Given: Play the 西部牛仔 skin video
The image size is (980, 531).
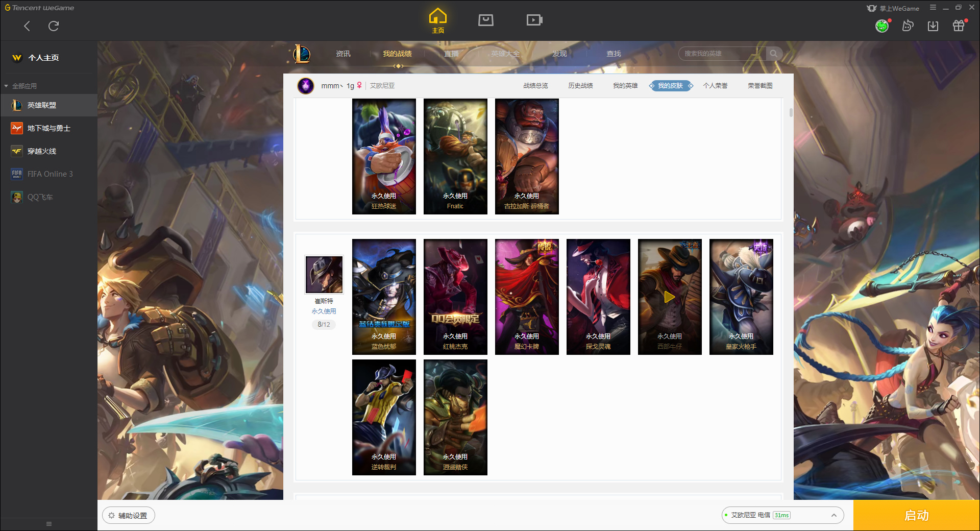Looking at the screenshot, I should pyautogui.click(x=670, y=297).
